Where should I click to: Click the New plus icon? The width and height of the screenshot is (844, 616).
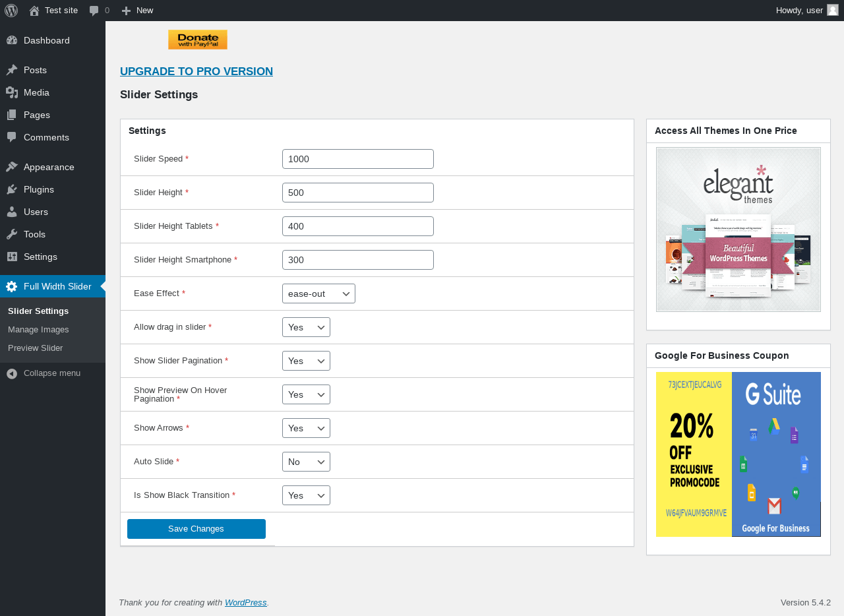coord(127,11)
